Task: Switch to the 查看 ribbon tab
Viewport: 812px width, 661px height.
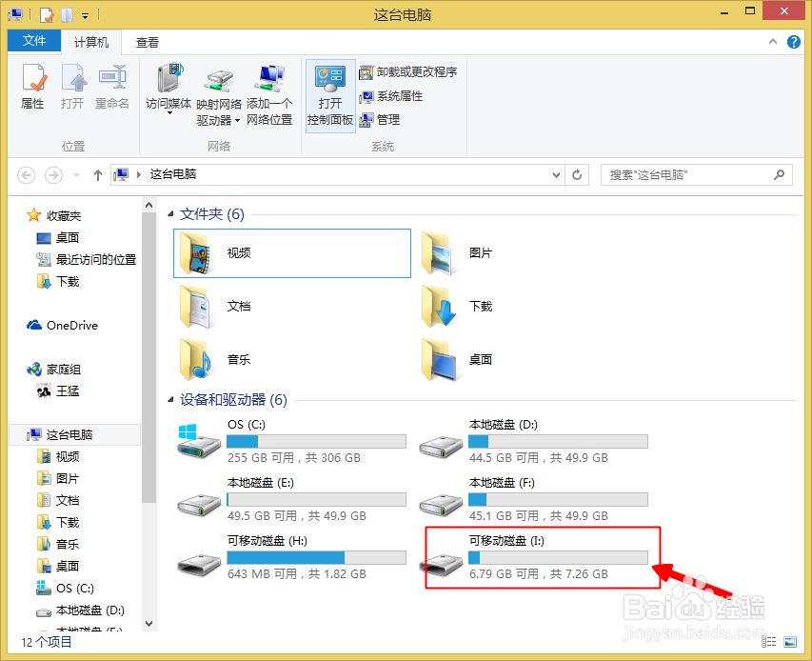Action: (147, 43)
